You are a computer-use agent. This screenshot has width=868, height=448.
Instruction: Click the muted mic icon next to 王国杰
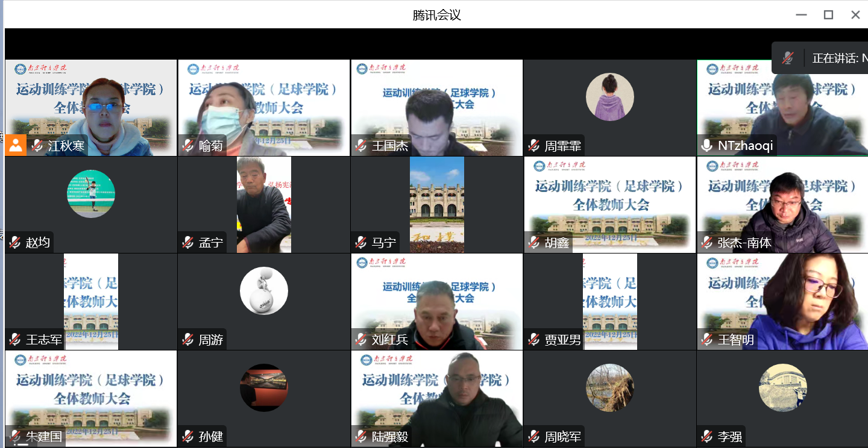click(x=362, y=145)
